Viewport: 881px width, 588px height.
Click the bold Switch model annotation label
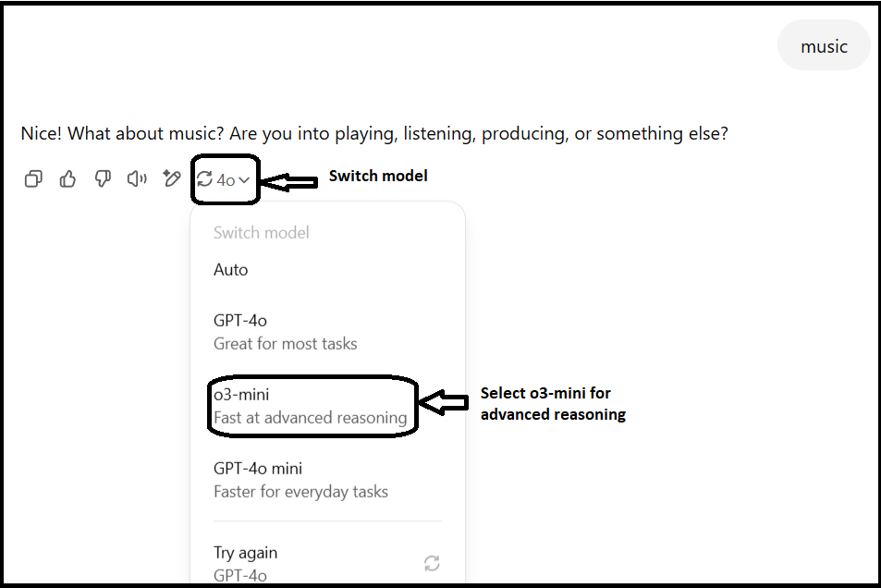[x=378, y=176]
